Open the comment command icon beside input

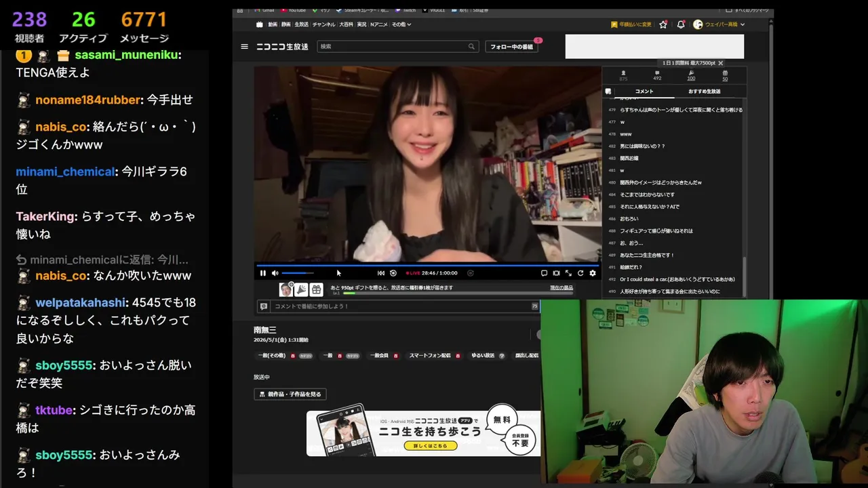pos(264,306)
